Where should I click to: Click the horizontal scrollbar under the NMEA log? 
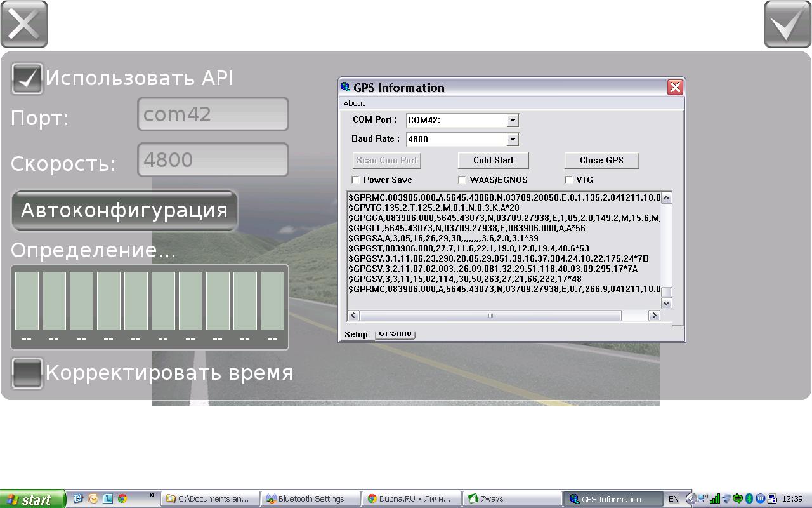[x=490, y=316]
